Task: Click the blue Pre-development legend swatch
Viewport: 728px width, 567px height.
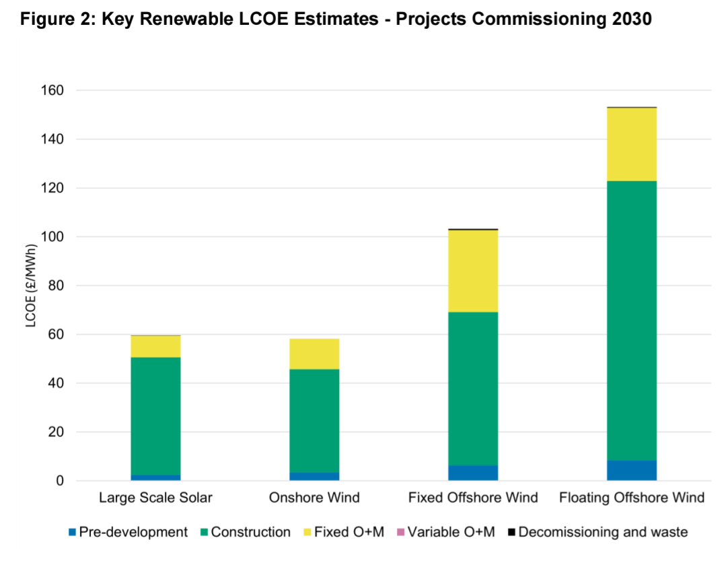Action: (x=71, y=533)
